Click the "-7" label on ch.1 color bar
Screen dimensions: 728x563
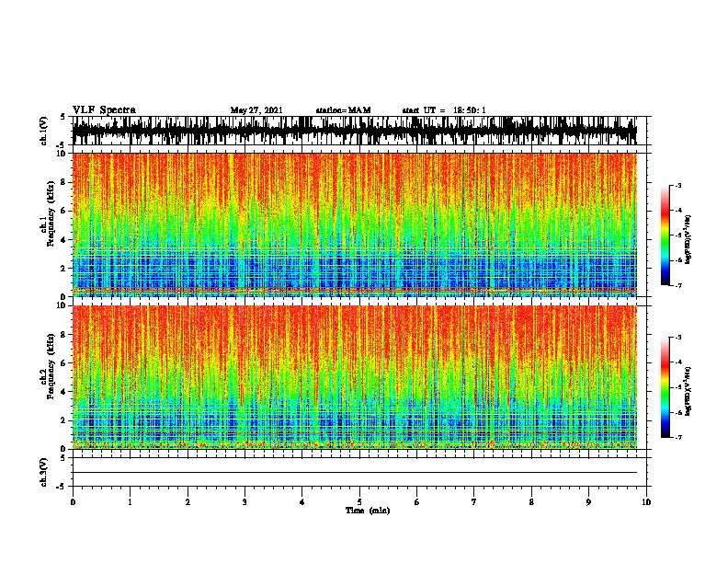tap(678, 285)
